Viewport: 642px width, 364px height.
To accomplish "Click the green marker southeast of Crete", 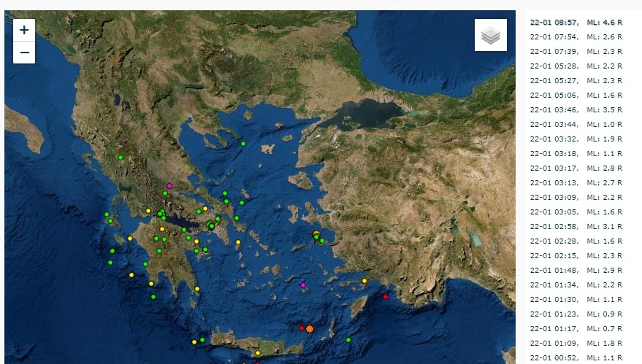I will point(348,340).
